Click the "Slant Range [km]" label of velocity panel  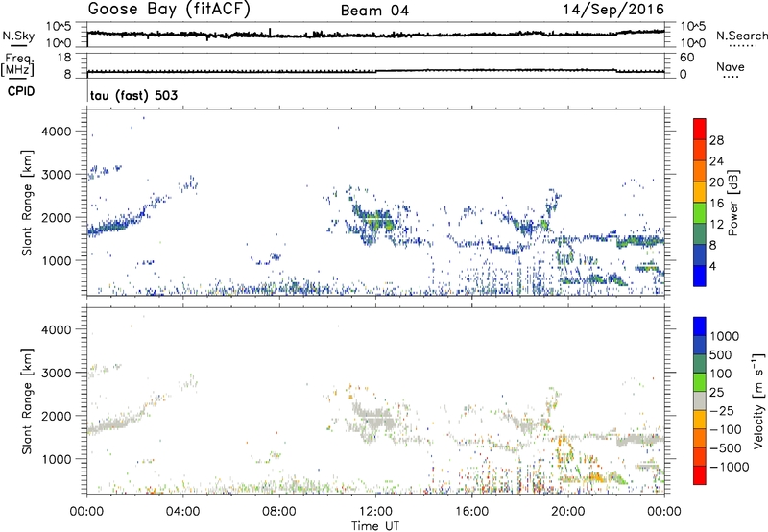click(x=27, y=400)
